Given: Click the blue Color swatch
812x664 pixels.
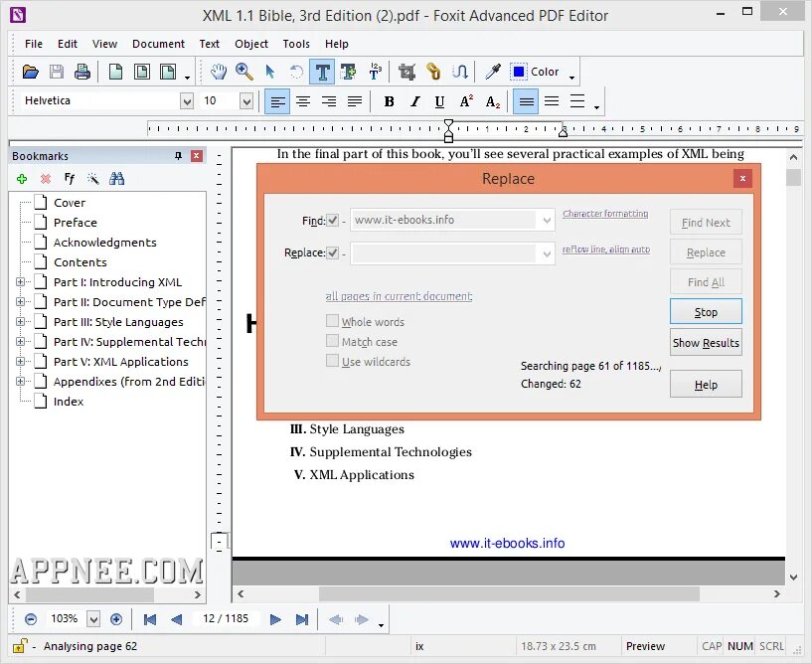Looking at the screenshot, I should 519,72.
